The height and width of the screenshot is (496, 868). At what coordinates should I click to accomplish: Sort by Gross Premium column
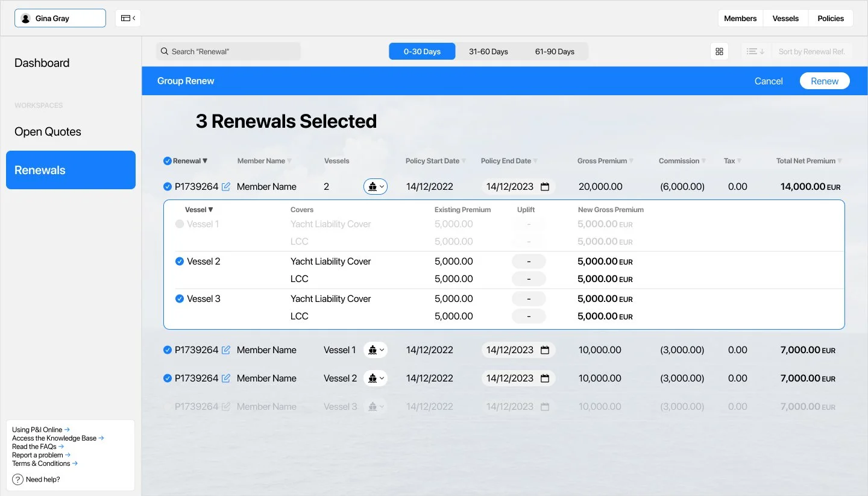pos(606,161)
